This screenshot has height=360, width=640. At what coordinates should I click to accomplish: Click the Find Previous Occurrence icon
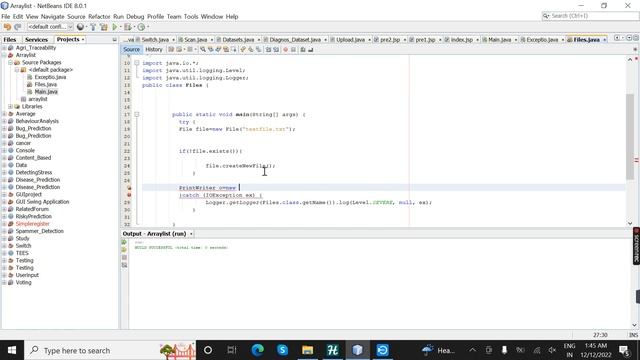click(x=211, y=49)
